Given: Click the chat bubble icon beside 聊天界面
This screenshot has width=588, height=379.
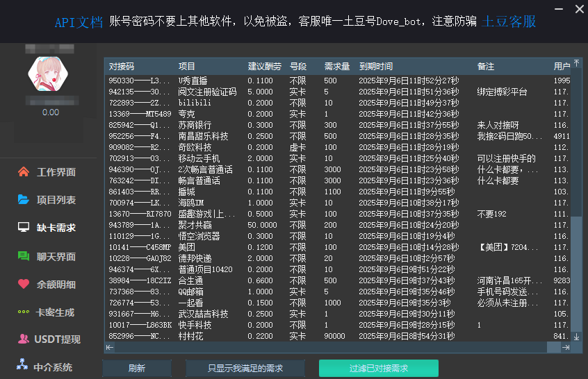Looking at the screenshot, I should [x=24, y=256].
